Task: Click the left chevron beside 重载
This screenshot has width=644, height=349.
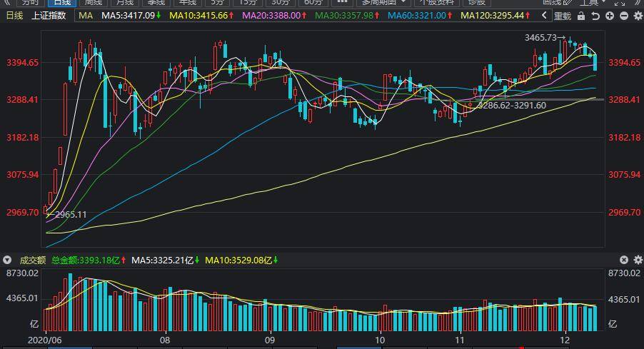Action: [x=545, y=16]
